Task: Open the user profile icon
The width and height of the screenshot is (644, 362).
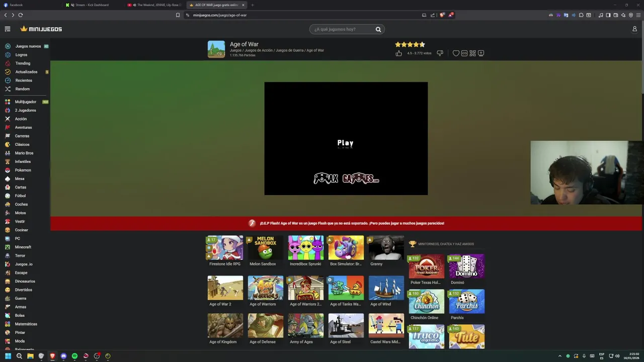Action: click(634, 29)
